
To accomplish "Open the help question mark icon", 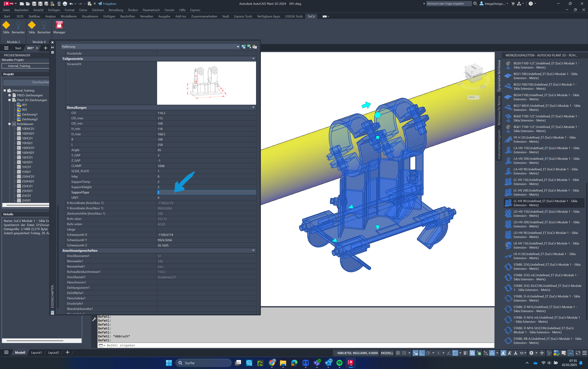I will 531,4.
